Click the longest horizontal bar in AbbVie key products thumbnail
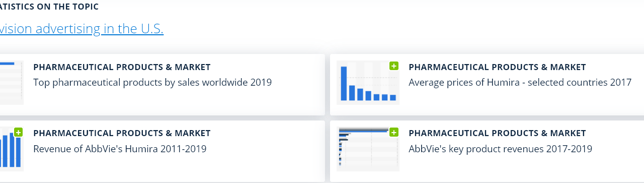 [363, 131]
